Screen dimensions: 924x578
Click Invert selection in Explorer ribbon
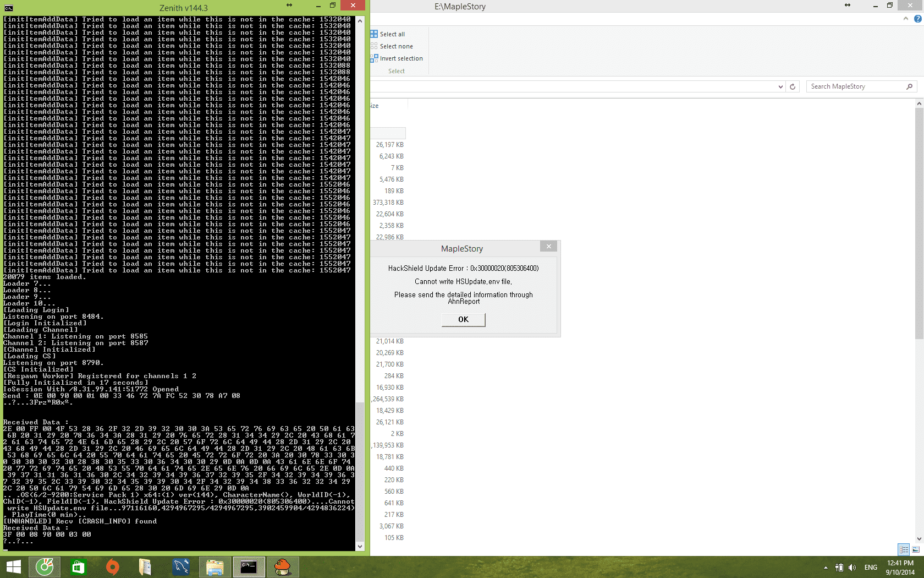point(402,58)
